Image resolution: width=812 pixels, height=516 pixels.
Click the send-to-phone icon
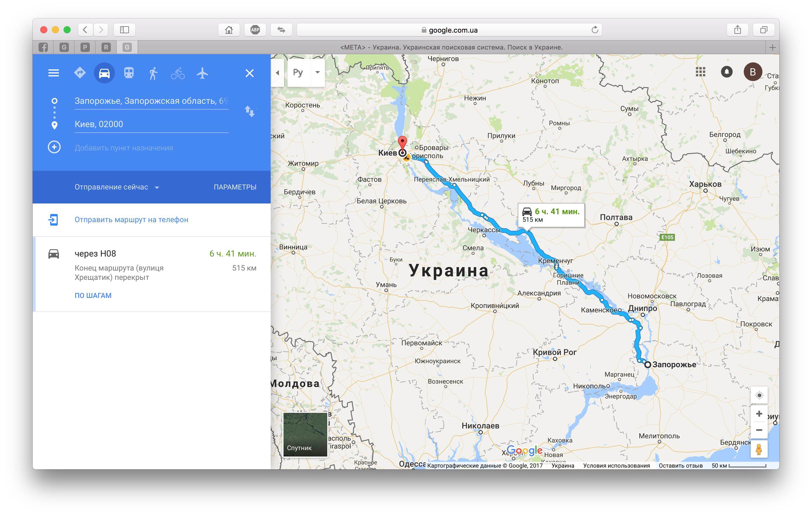53,220
